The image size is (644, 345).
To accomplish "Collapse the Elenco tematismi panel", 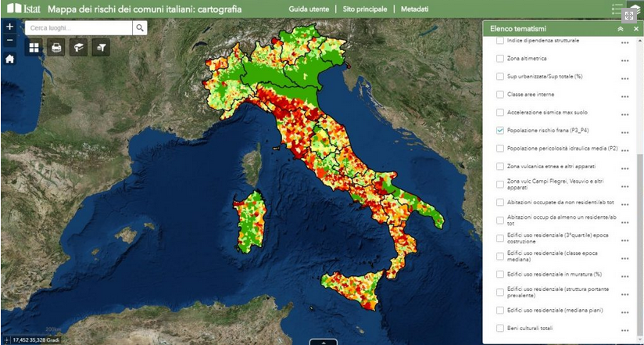I will click(621, 28).
